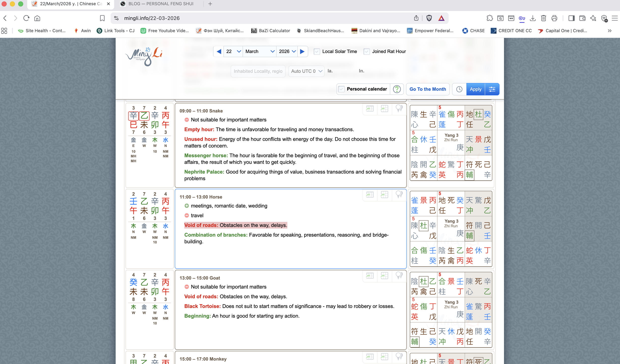Screen dimensions: 620x364
Task: Open the Personal calendar help question icon
Action: 397,89
